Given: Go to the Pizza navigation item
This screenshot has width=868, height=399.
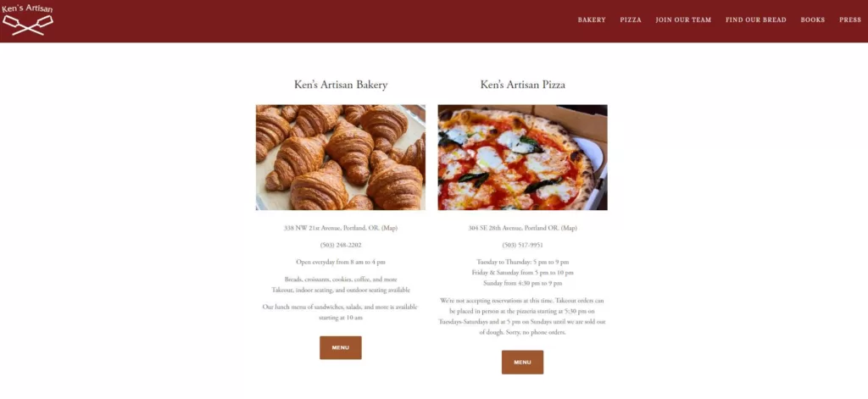Looking at the screenshot, I should 631,19.
